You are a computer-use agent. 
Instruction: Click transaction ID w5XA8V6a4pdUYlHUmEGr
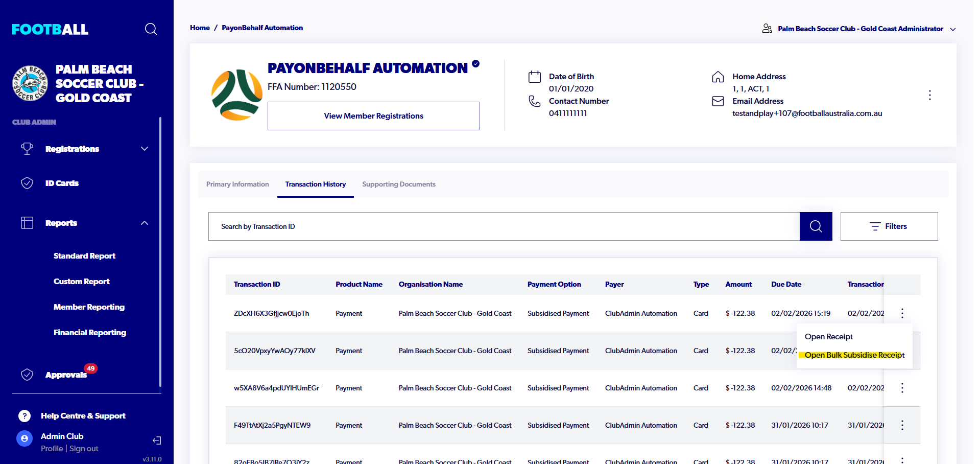[x=276, y=388]
